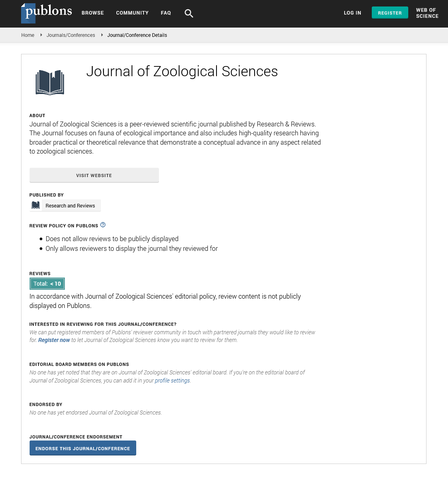
Task: Click the Log In link
Action: coord(352,13)
